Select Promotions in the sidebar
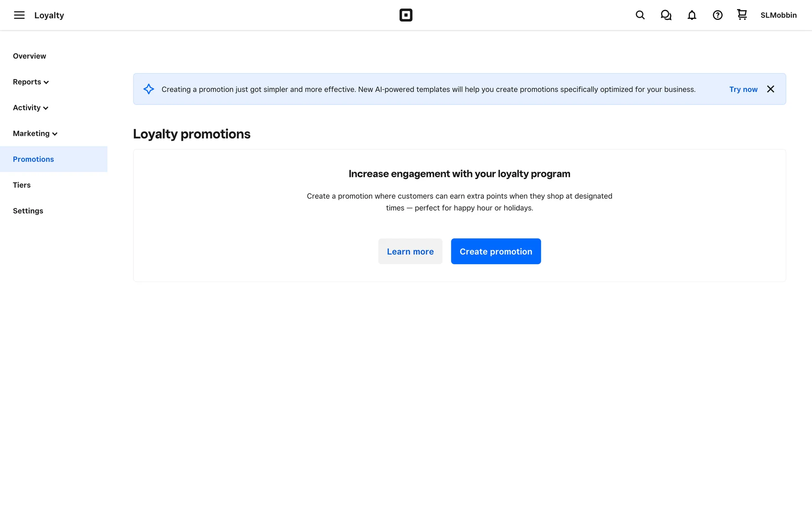Viewport: 812px width, 508px height. click(33, 159)
